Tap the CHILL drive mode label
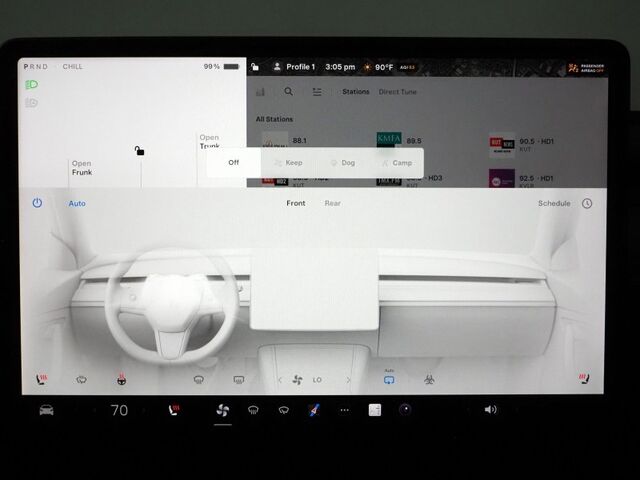The image size is (640, 480). tap(73, 67)
